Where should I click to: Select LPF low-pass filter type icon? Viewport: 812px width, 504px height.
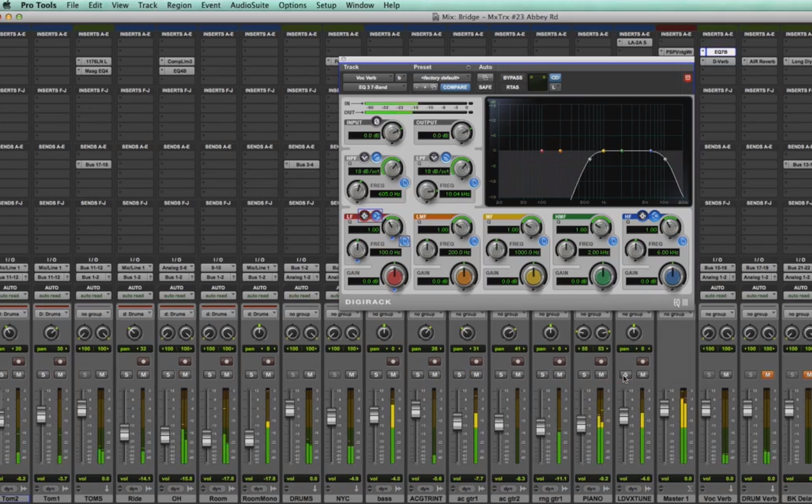click(x=446, y=158)
